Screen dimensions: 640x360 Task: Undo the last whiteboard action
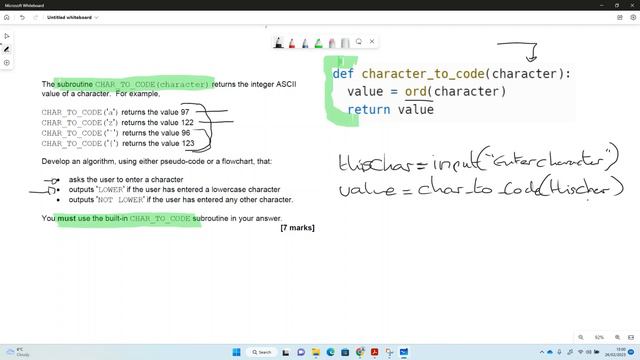[22, 18]
